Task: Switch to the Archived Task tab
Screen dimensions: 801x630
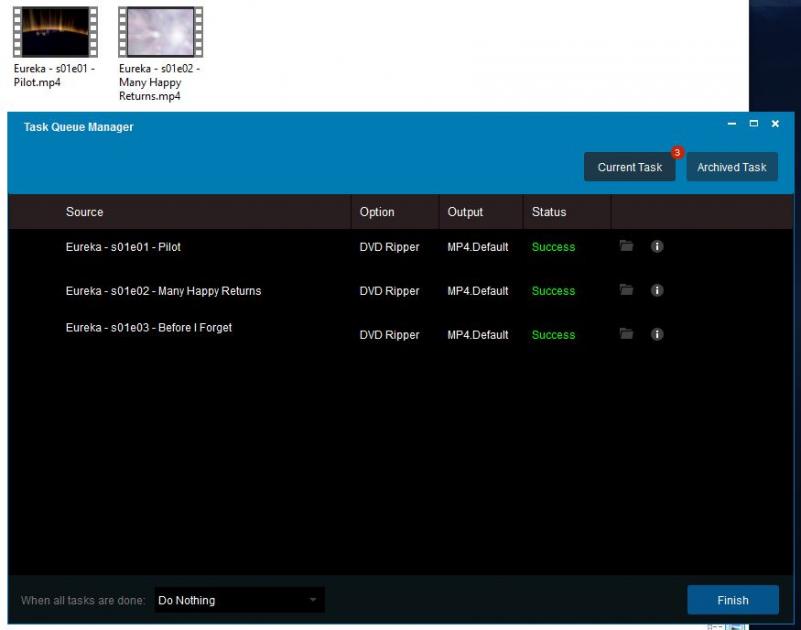Action: coord(732,167)
